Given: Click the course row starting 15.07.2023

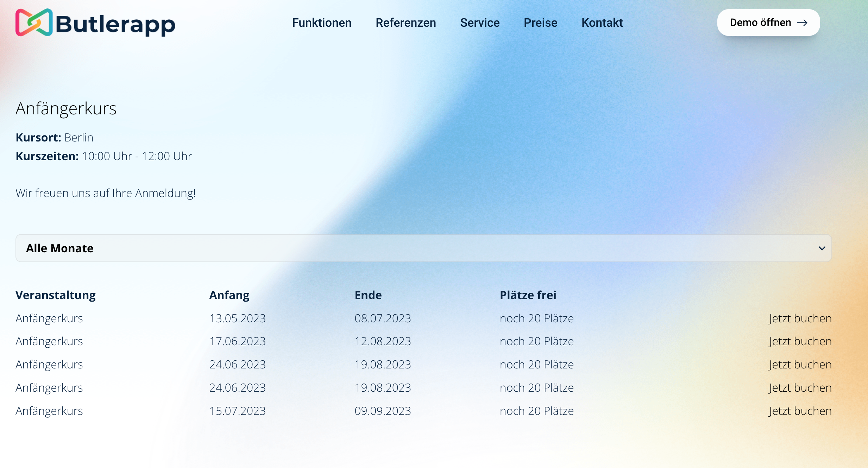Looking at the screenshot, I should (238, 411).
